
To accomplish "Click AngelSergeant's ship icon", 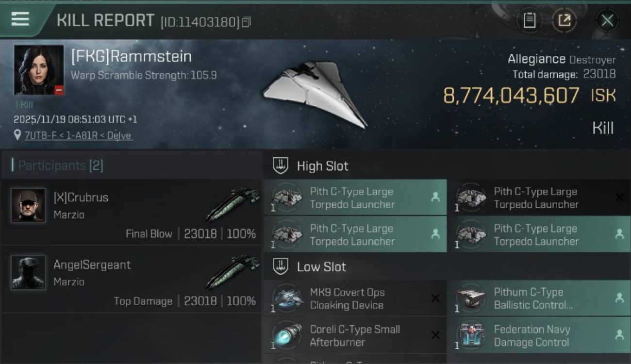I will (233, 271).
